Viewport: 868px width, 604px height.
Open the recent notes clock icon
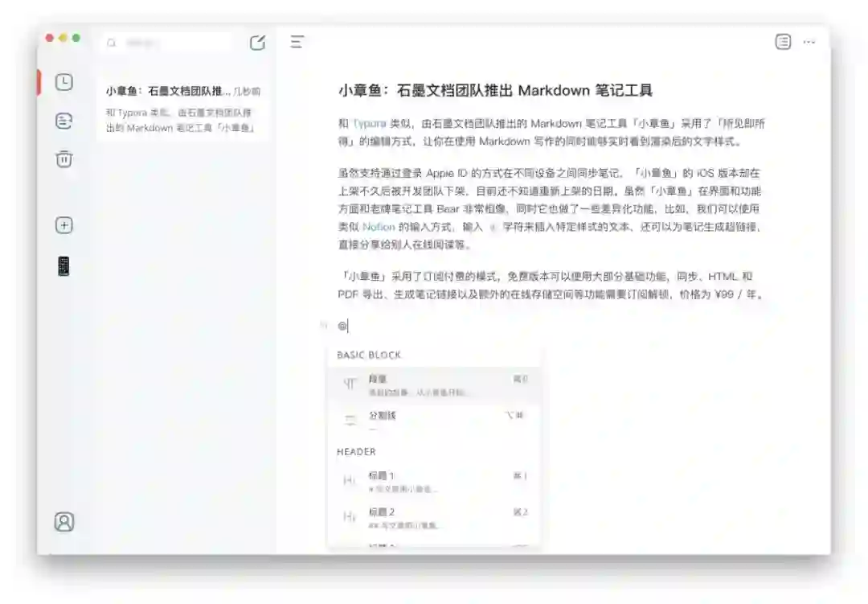(64, 82)
